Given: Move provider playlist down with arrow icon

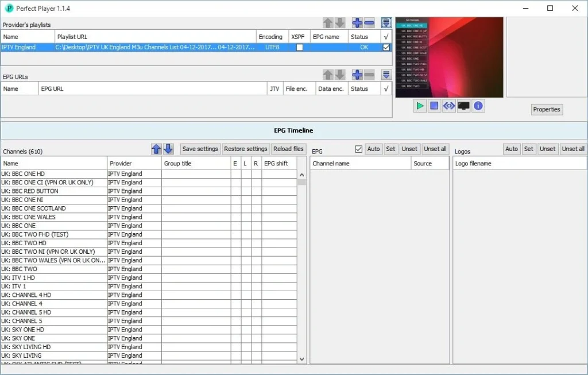Looking at the screenshot, I should click(340, 23).
